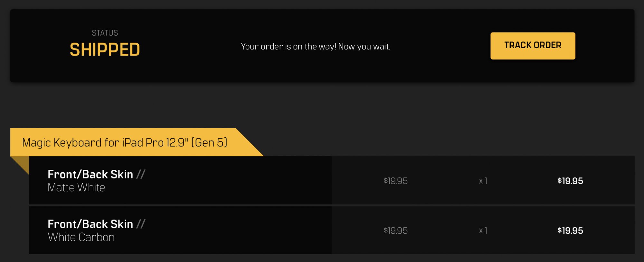Select the Matte White skin name

pyautogui.click(x=76, y=187)
